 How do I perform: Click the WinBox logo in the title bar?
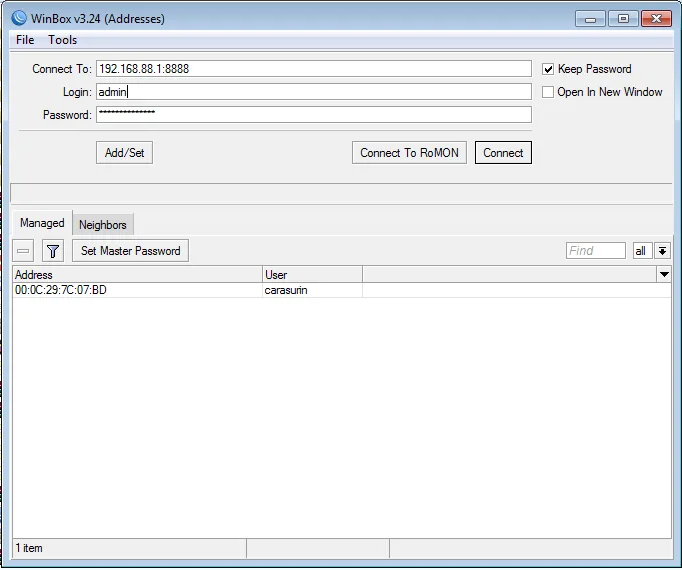tap(19, 18)
